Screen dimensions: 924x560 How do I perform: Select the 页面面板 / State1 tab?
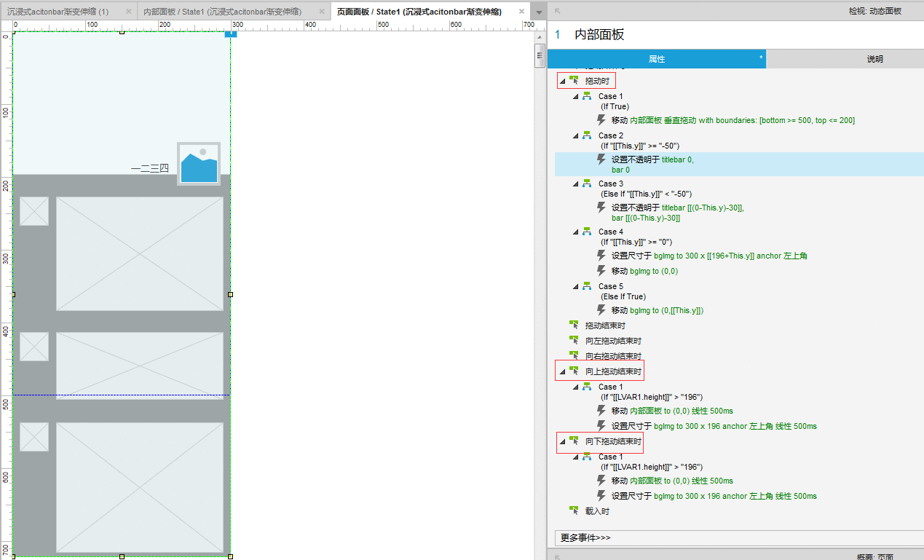pyautogui.click(x=419, y=12)
